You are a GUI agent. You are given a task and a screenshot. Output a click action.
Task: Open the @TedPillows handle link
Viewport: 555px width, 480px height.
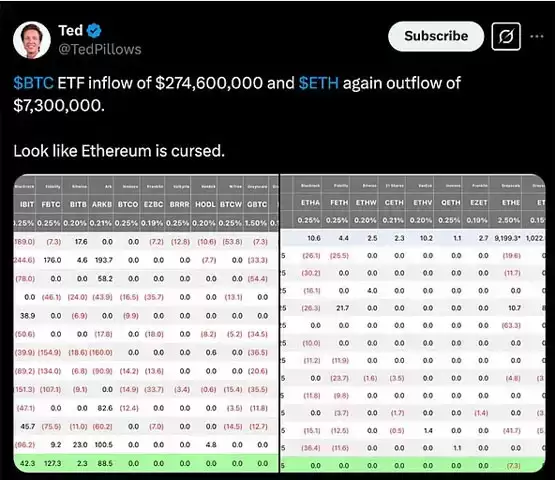100,49
